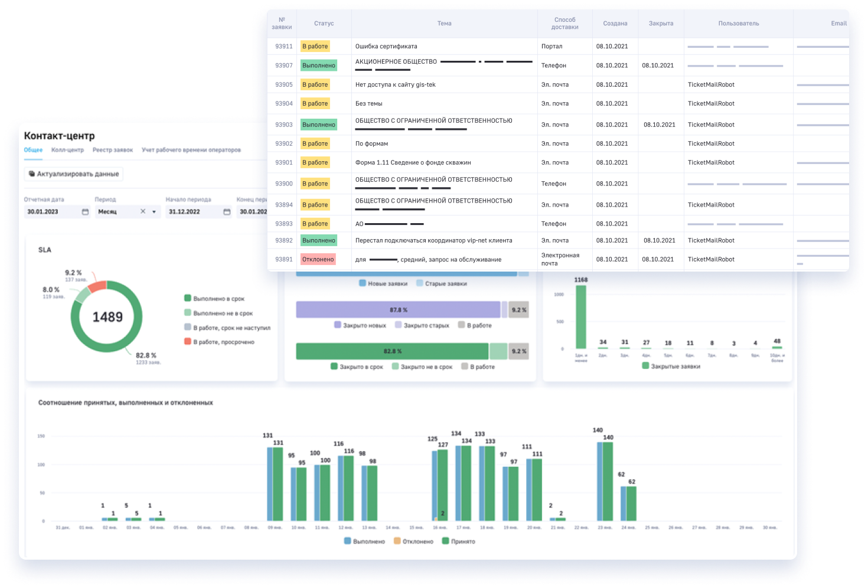Viewport: 868px width, 588px height.
Task: Sort by the Статус column header
Action: (324, 24)
